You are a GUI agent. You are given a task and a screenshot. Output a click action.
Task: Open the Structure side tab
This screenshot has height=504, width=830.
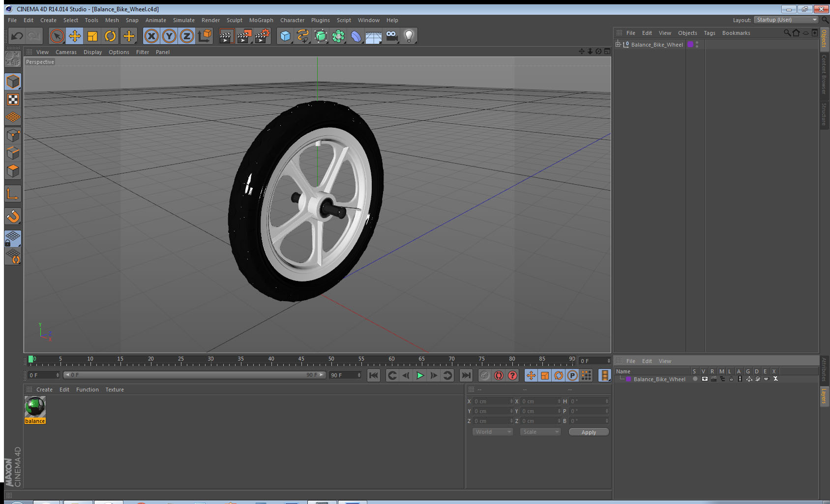pyautogui.click(x=824, y=114)
